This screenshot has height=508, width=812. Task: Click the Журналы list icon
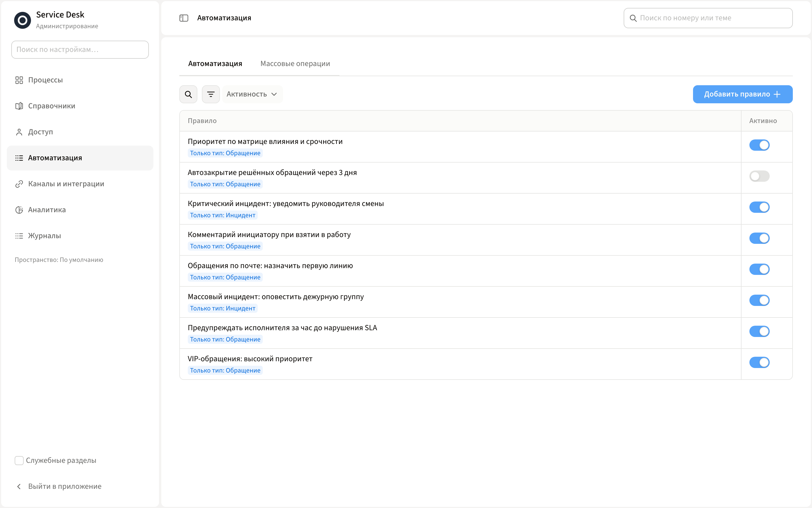coord(19,236)
